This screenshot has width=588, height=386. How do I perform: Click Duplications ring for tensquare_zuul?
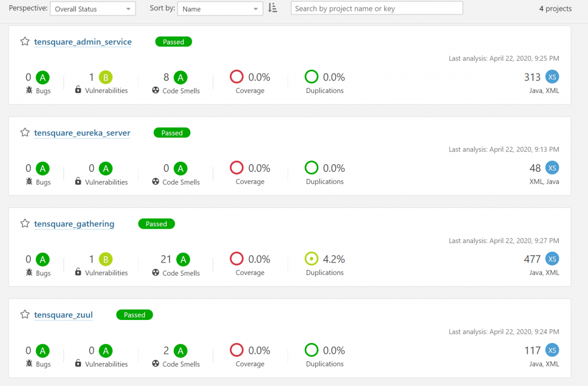(x=312, y=350)
